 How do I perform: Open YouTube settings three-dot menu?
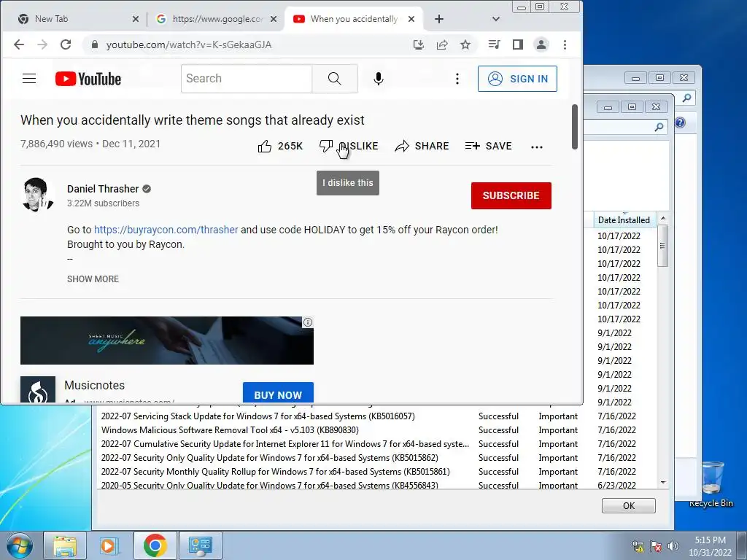pyautogui.click(x=457, y=79)
